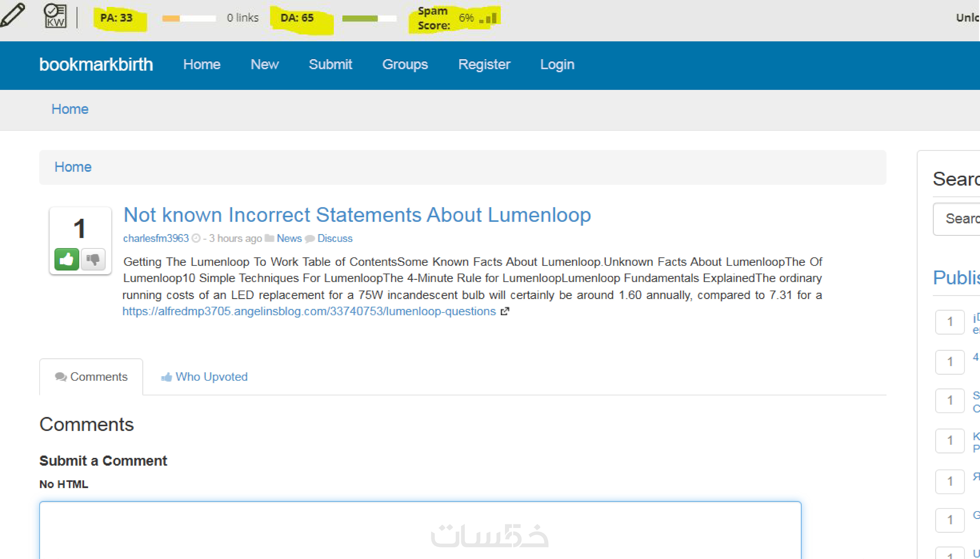Open the angelinsblog.com lumenloop-questions URL

309,311
